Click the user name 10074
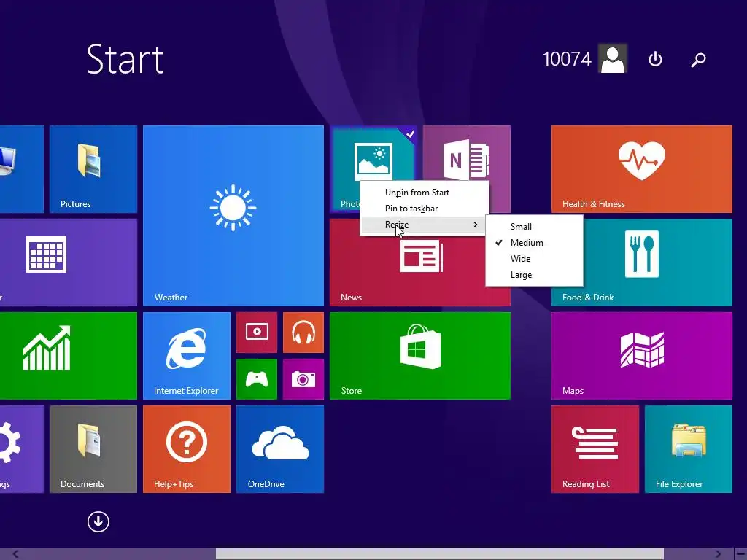This screenshot has height=560, width=747. (x=567, y=59)
